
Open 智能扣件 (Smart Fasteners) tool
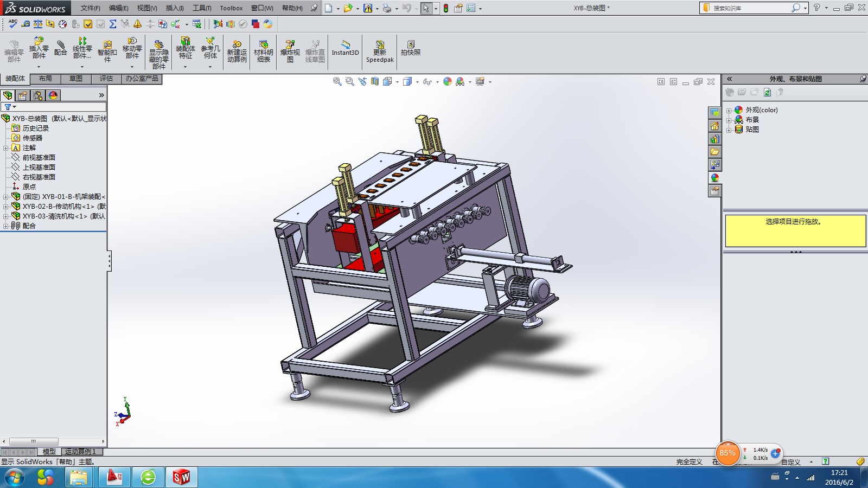(x=107, y=51)
